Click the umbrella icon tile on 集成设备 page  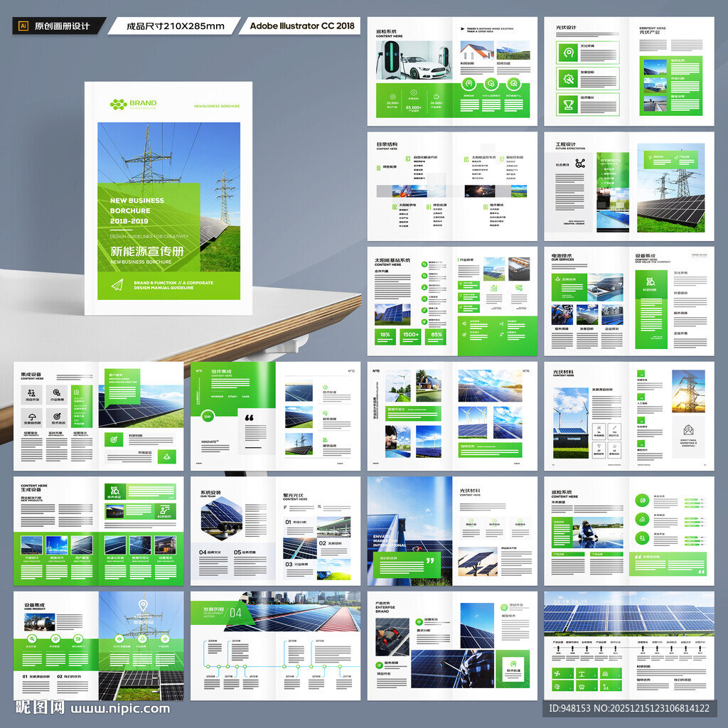tap(31, 417)
